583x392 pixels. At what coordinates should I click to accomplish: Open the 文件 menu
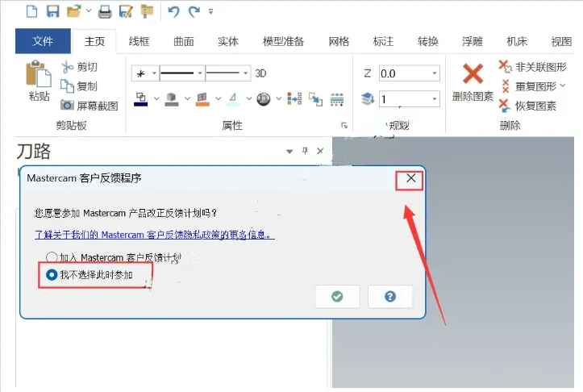[43, 41]
